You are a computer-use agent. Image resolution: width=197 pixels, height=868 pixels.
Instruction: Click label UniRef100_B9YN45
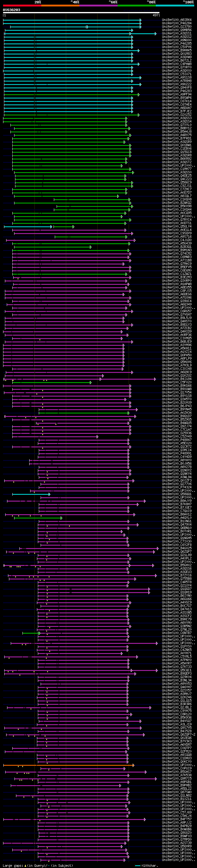[177, 410]
